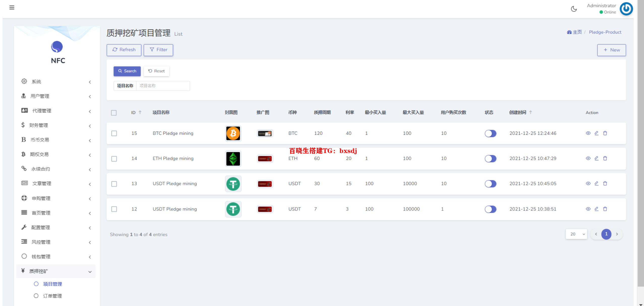This screenshot has height=306, width=644.
Task: Open the Ethereum cover image thumbnail
Action: coord(233,159)
